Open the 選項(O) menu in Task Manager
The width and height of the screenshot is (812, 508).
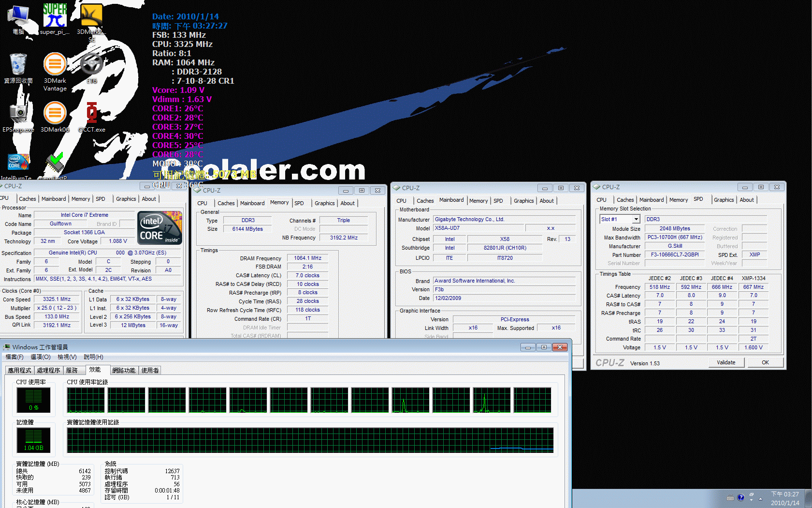[40, 357]
